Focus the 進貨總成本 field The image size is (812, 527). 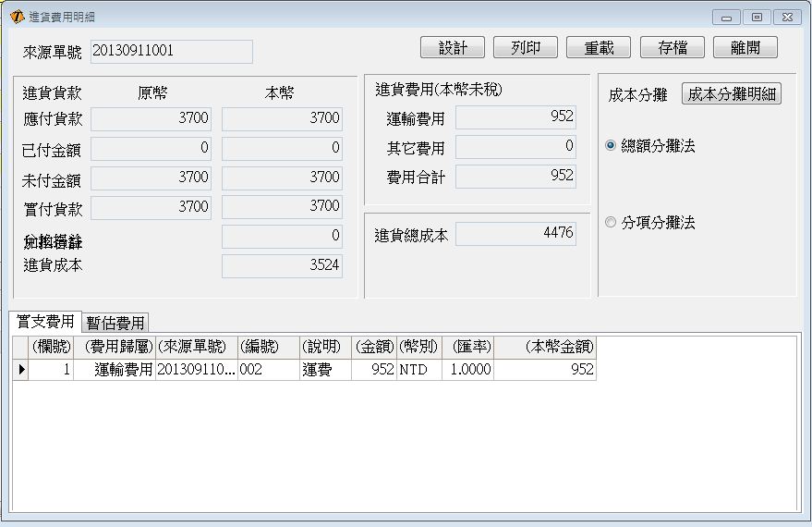pyautogui.click(x=515, y=235)
